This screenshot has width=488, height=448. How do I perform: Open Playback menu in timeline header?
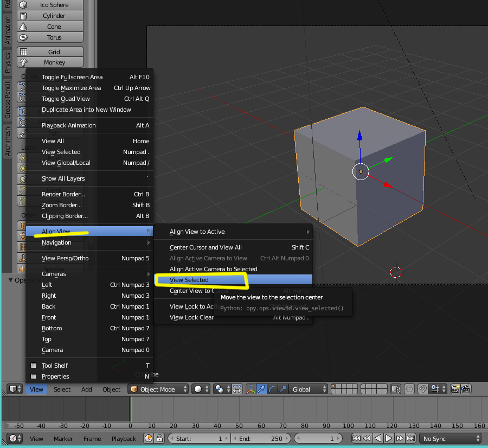pos(124,439)
